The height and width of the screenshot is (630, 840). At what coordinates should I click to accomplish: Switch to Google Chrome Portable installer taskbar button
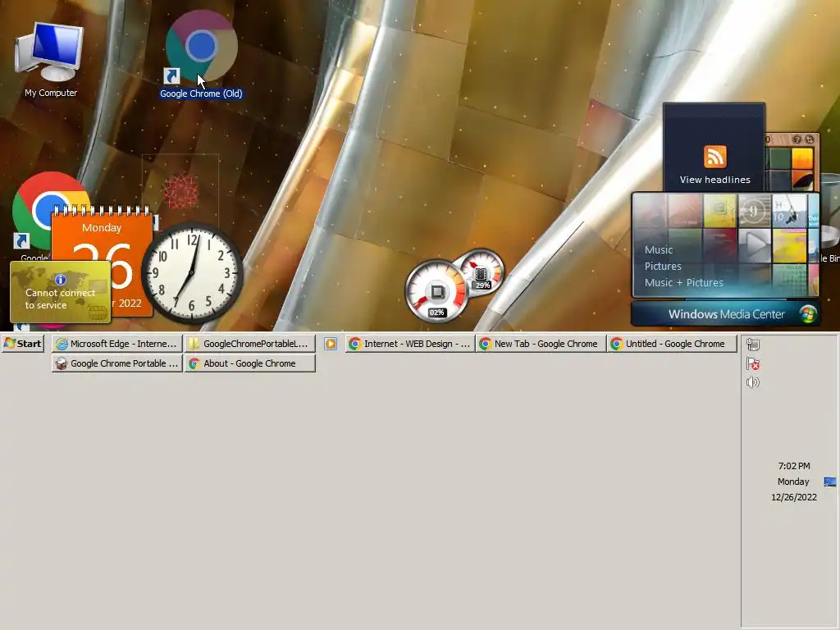click(x=116, y=363)
